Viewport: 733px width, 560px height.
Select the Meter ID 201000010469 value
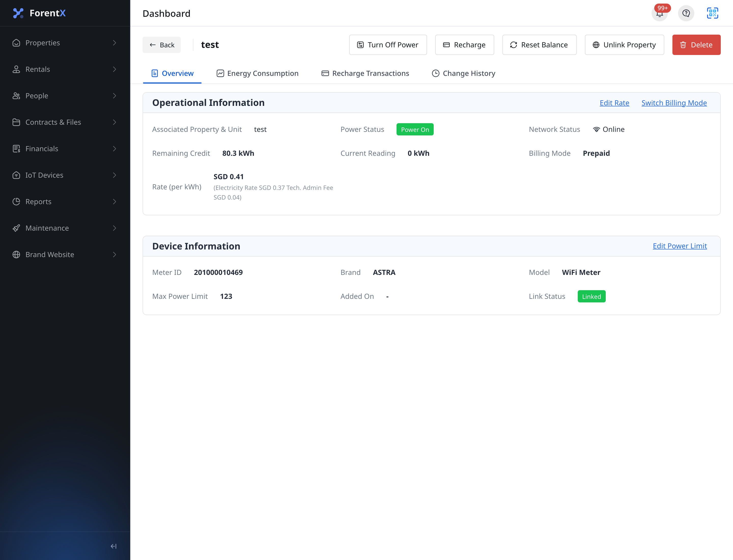pyautogui.click(x=218, y=272)
